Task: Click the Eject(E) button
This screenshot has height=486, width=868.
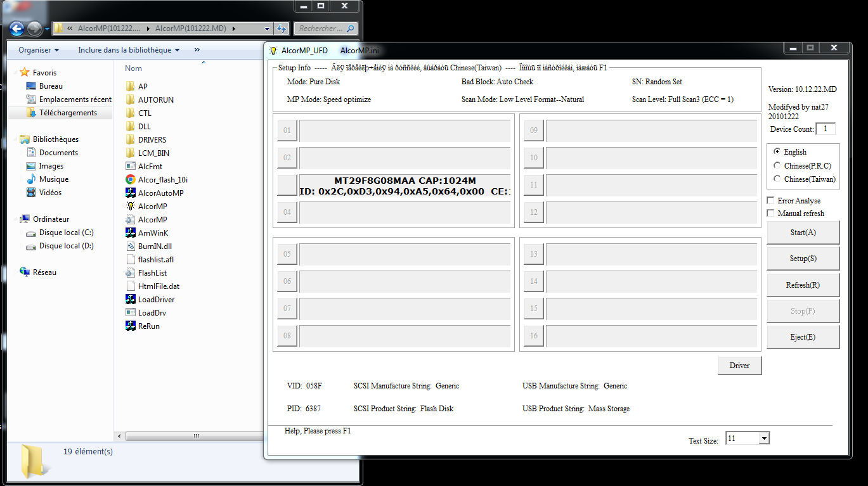Action: [x=803, y=337]
